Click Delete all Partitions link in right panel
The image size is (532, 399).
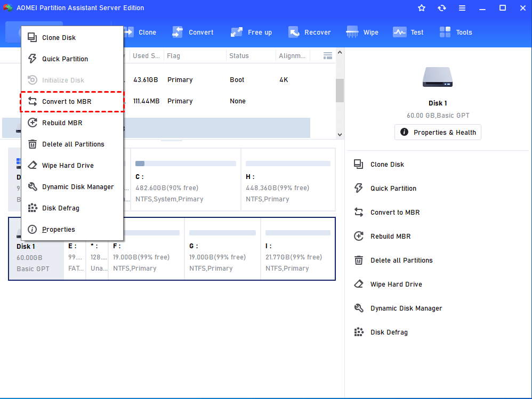[401, 260]
